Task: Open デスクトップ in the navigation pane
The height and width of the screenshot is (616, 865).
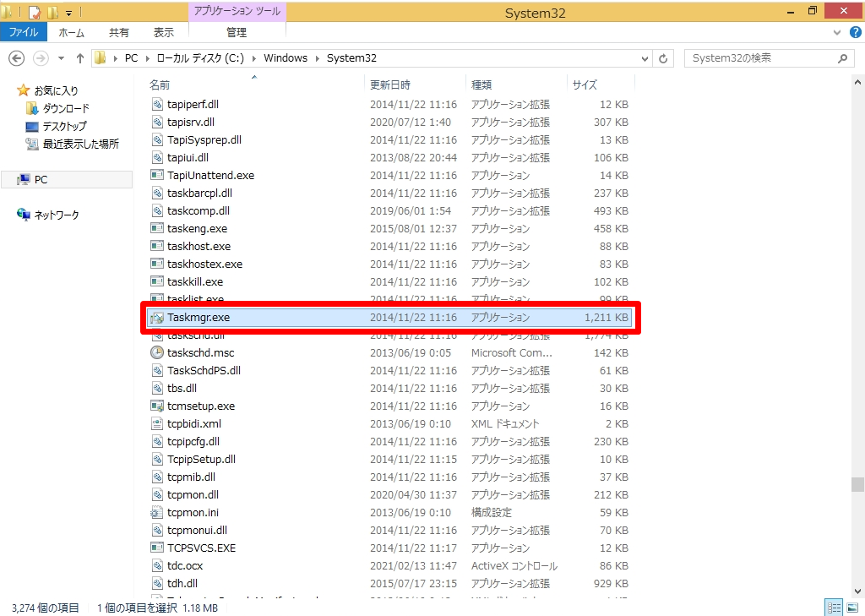Action: pos(64,126)
